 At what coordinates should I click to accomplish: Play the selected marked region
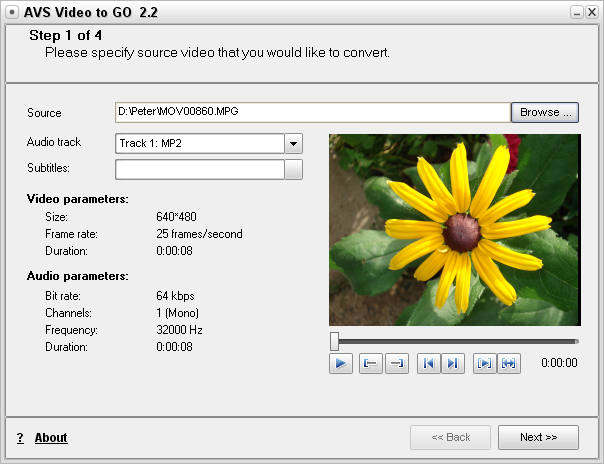click(x=484, y=363)
